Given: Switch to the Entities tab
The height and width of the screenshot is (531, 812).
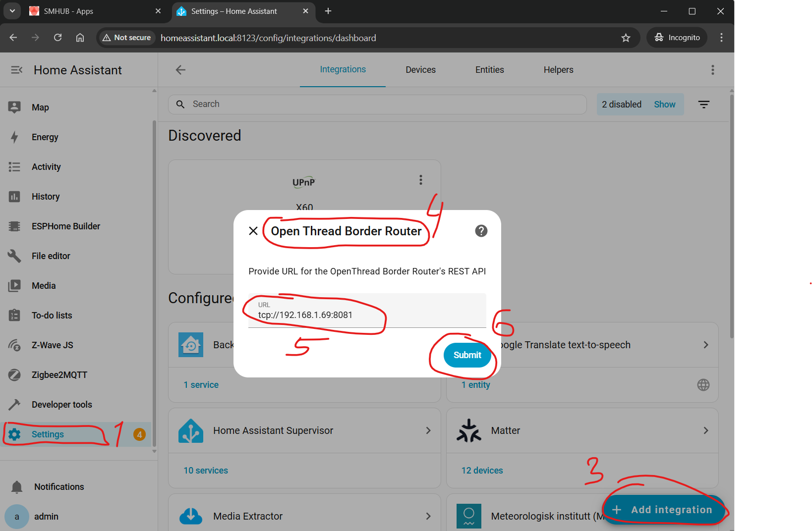Looking at the screenshot, I should pyautogui.click(x=489, y=70).
